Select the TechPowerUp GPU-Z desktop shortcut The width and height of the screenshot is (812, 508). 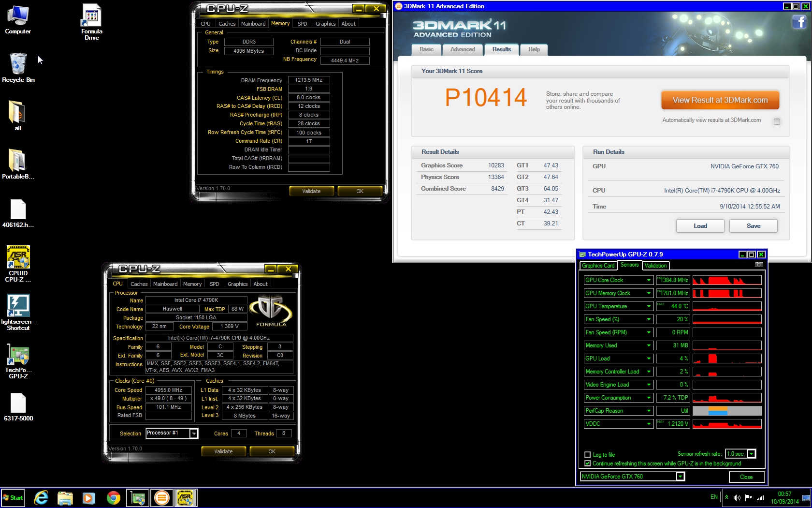(18, 361)
